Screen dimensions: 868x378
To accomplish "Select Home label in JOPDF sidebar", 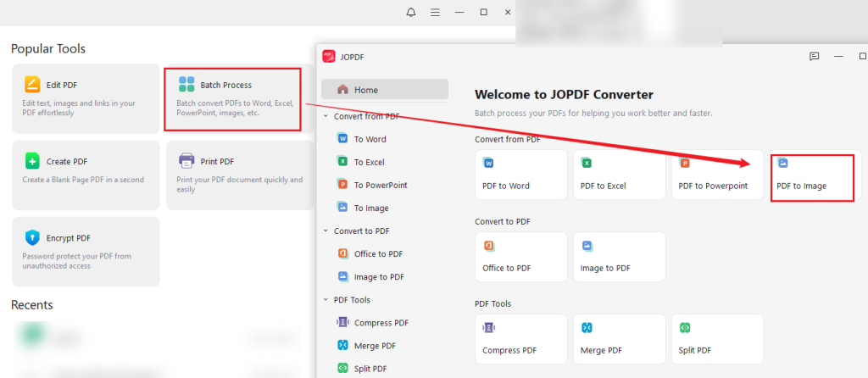I will click(x=366, y=90).
